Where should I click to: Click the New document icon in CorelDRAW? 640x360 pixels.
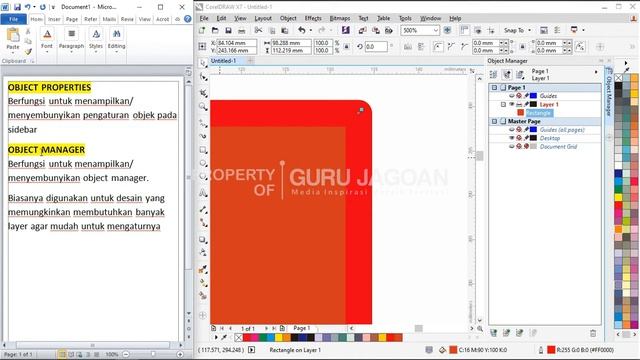pos(202,30)
